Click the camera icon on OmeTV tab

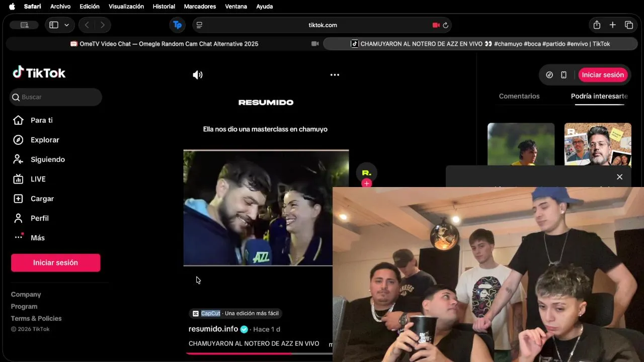[x=315, y=44]
